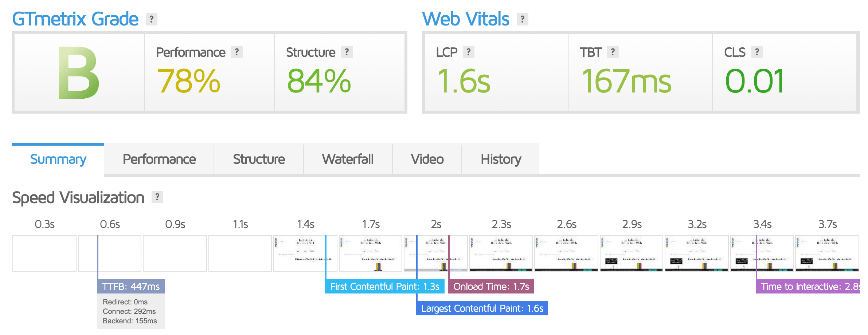Click the CLS help icon
Viewport: 868px width, 335px height.
757,52
